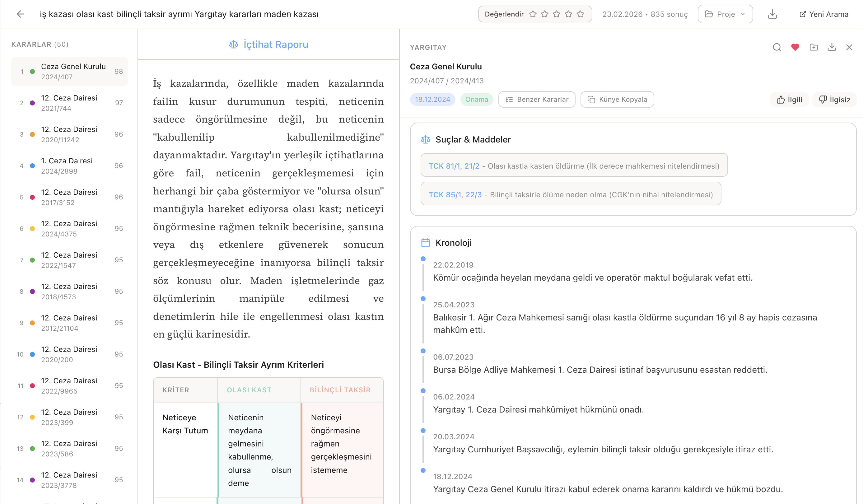
Task: Rate with the fifth star
Action: pyautogui.click(x=580, y=14)
